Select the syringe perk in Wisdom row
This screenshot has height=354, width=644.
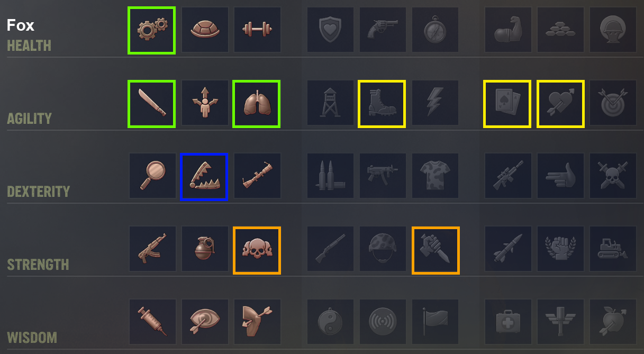click(x=152, y=322)
